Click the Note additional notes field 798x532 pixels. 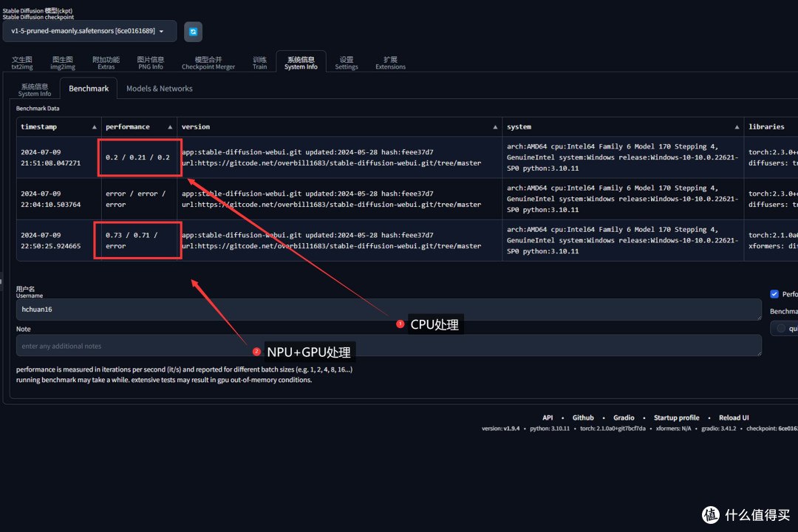(389, 346)
